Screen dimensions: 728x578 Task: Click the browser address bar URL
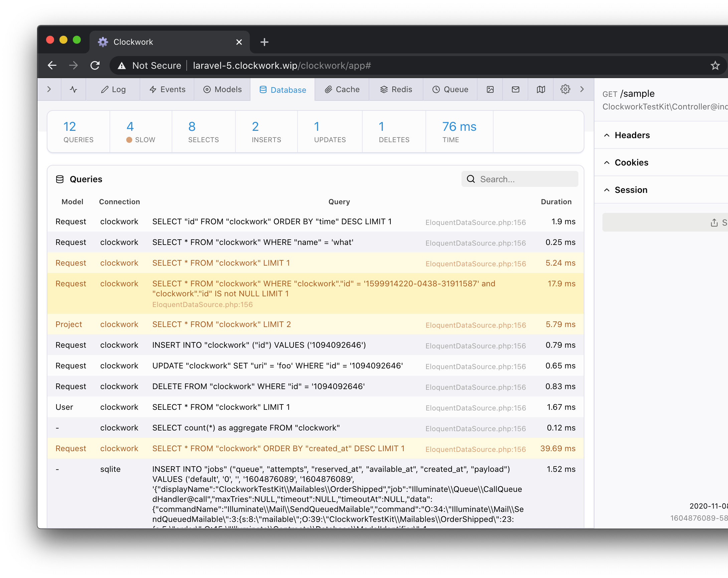(282, 65)
